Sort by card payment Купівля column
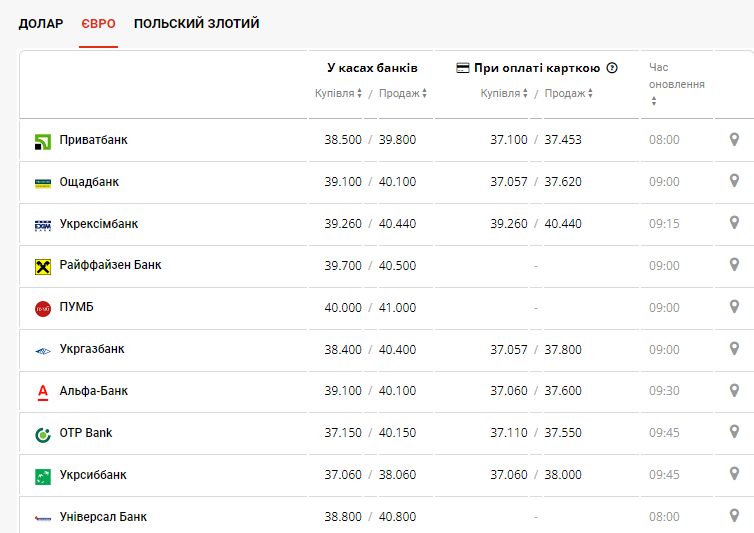Image resolution: width=754 pixels, height=533 pixels. (505, 93)
